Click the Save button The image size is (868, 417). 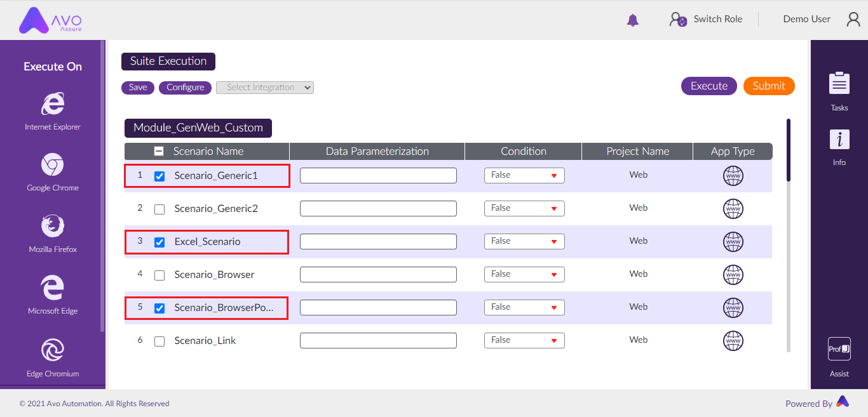click(138, 88)
